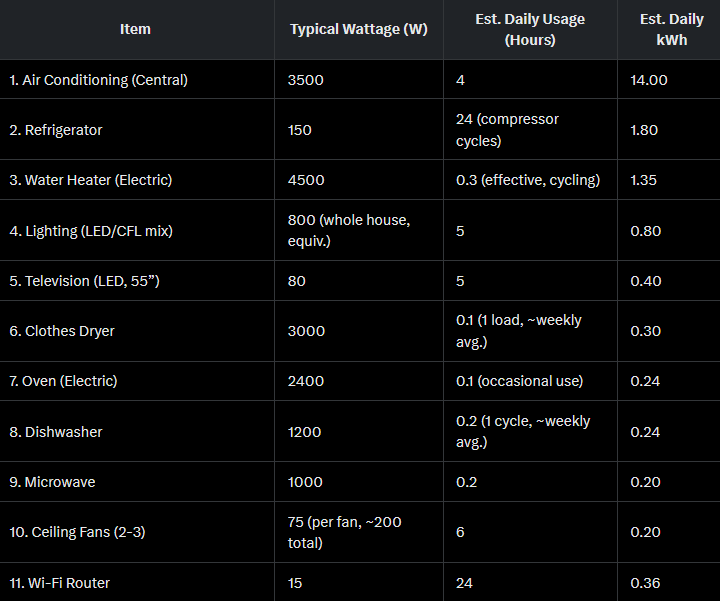The image size is (720, 601).
Task: Click '0.3 (effective, cycling)' cell
Action: pyautogui.click(x=528, y=180)
